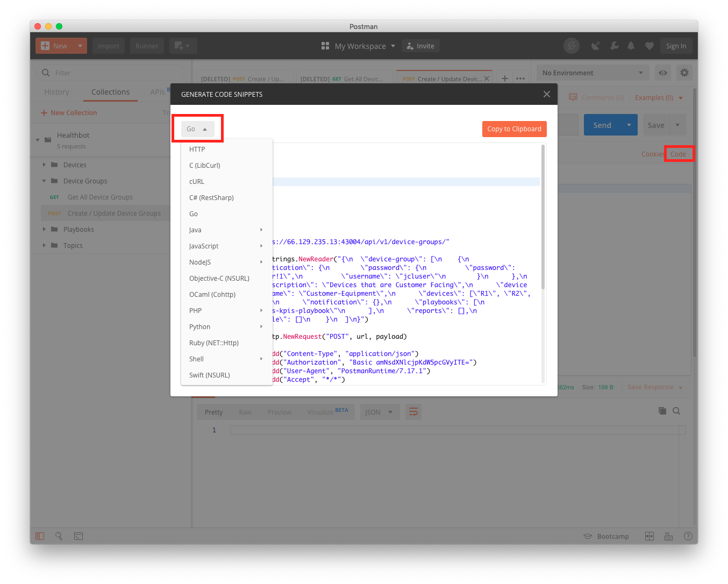Open the Go language dropdown

(197, 129)
